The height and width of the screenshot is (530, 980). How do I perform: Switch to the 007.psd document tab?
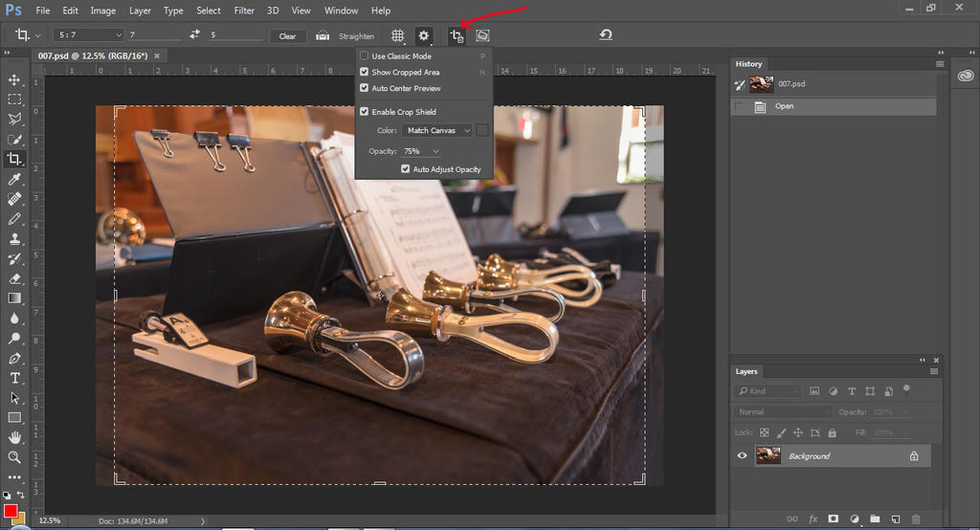(x=91, y=55)
